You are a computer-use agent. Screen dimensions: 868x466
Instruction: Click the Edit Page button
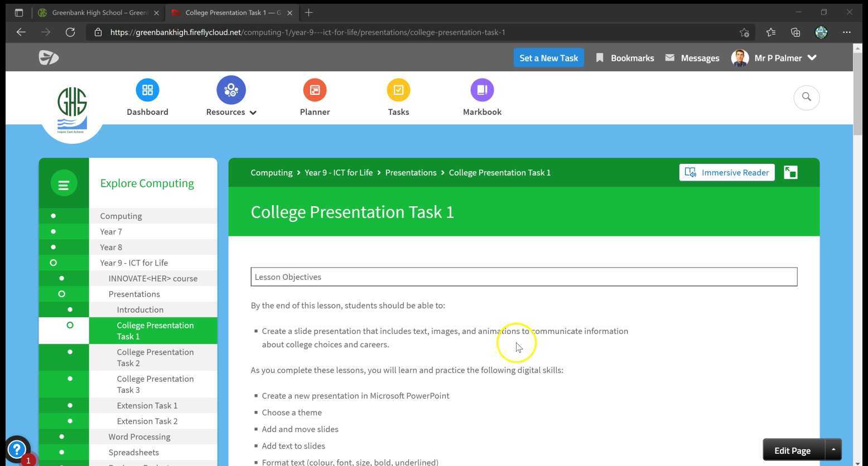pos(793,450)
